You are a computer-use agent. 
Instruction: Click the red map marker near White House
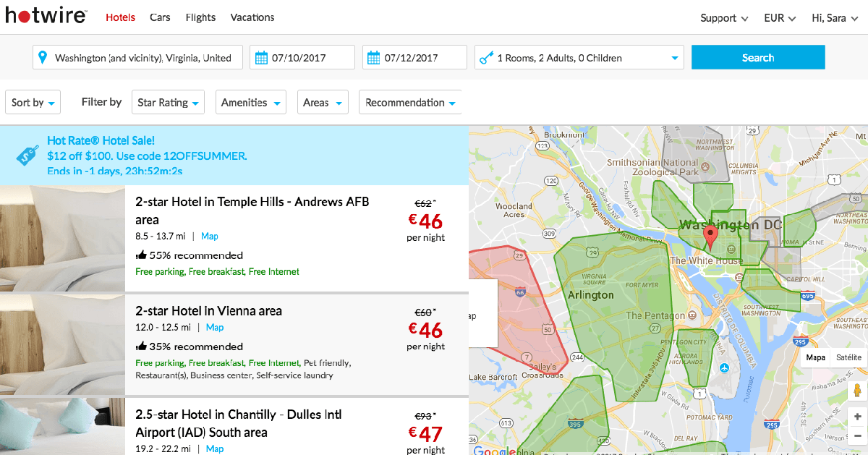(x=710, y=237)
